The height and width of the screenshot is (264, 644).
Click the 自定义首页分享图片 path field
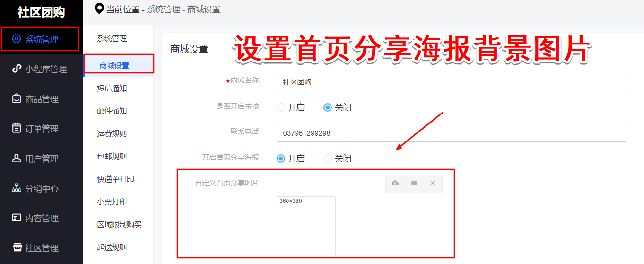pyautogui.click(x=331, y=184)
